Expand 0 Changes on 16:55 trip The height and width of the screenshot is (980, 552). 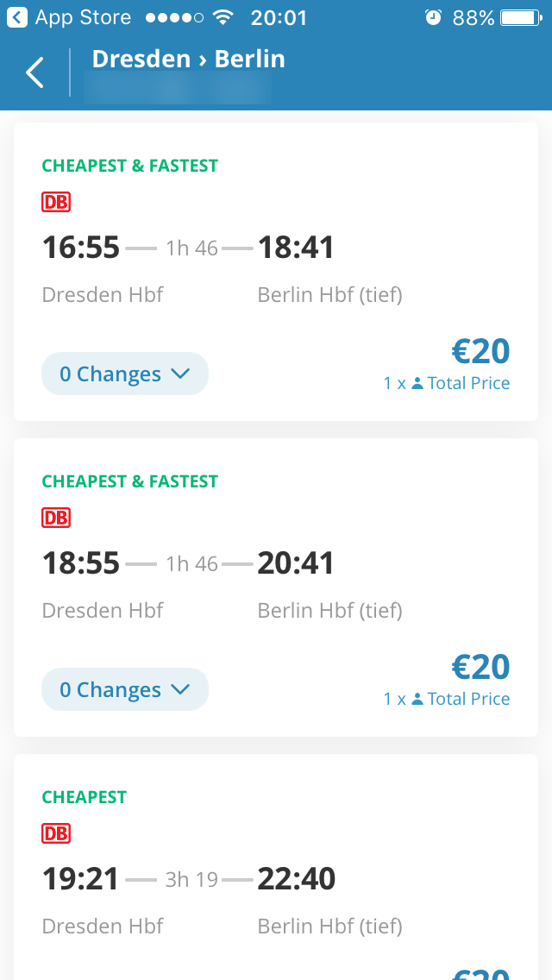coord(124,374)
